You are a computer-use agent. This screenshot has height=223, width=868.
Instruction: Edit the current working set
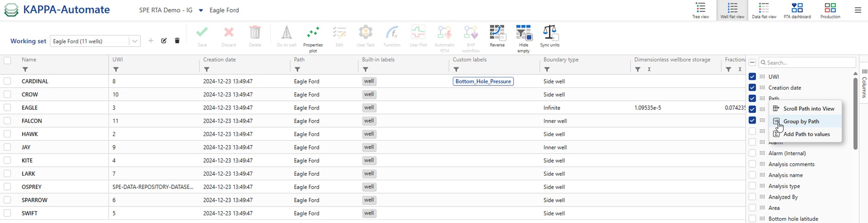[x=164, y=41]
